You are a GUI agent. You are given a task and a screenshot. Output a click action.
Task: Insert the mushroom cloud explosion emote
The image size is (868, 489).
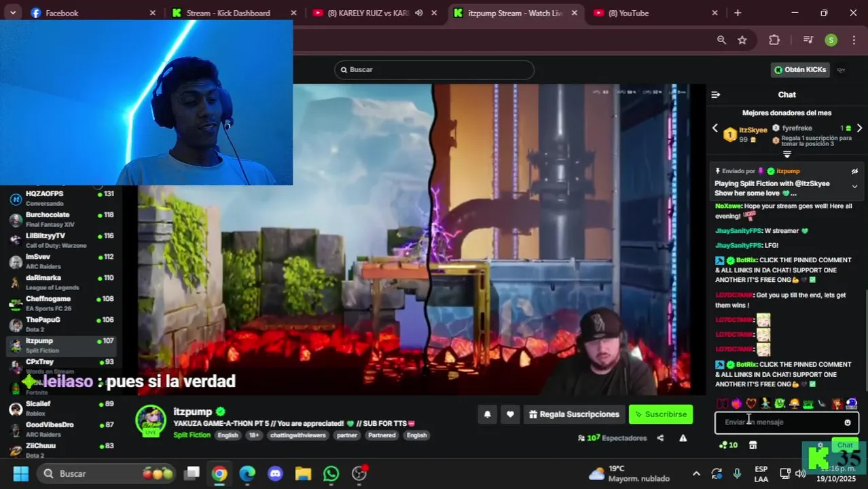[x=794, y=403]
